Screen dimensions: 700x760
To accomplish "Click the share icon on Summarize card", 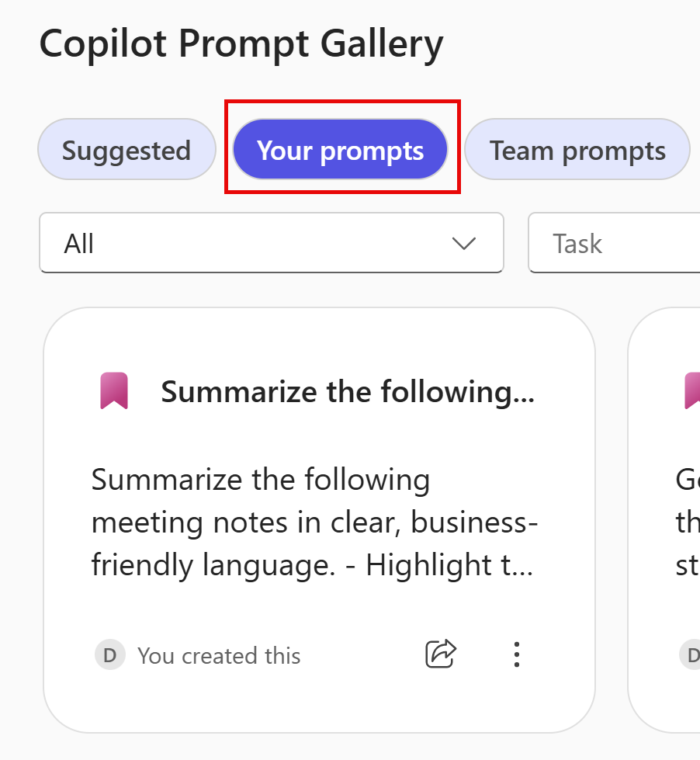I will click(x=441, y=654).
